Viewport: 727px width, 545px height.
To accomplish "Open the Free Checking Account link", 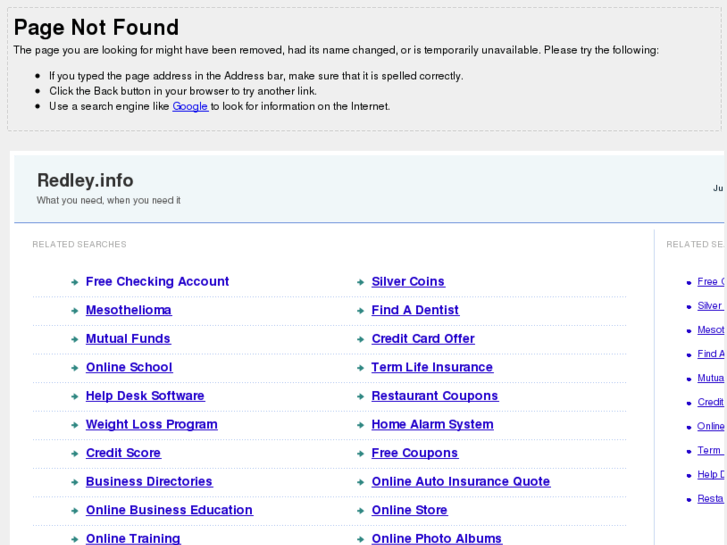I will click(157, 282).
